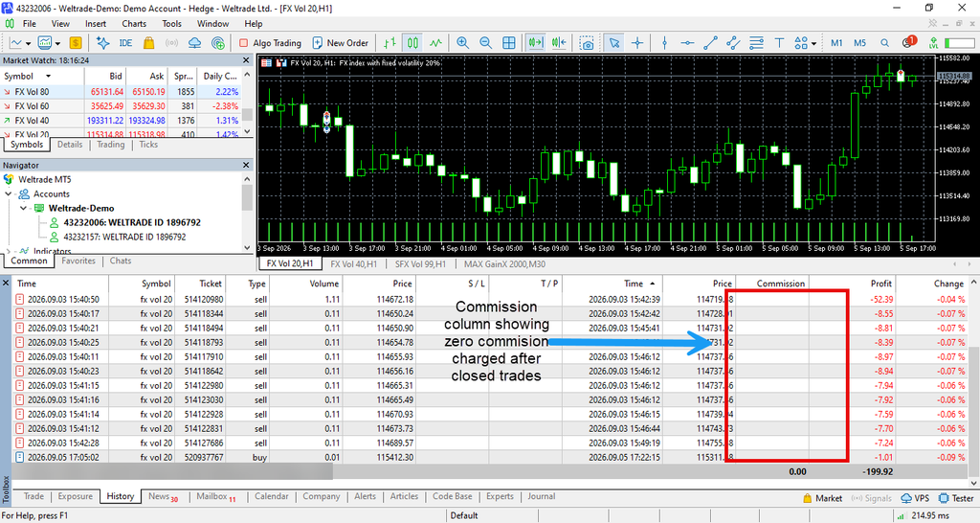980x523 pixels.
Task: Open the Trade tab in Toolbox
Action: (33, 496)
